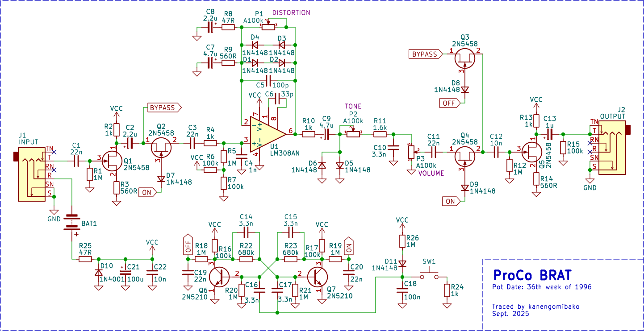Viewport: 644px width, 331px height.
Task: Click the BYPASS net flag above Q2
Action: (165, 108)
